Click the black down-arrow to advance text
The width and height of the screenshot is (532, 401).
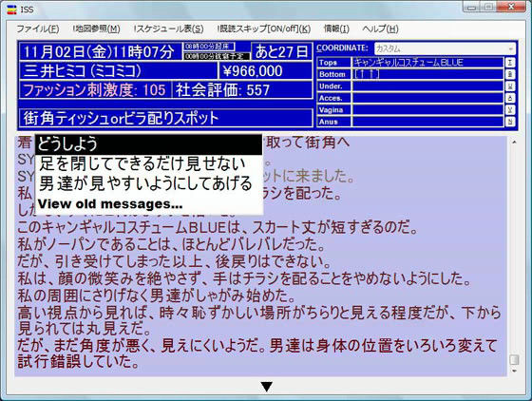click(x=267, y=387)
